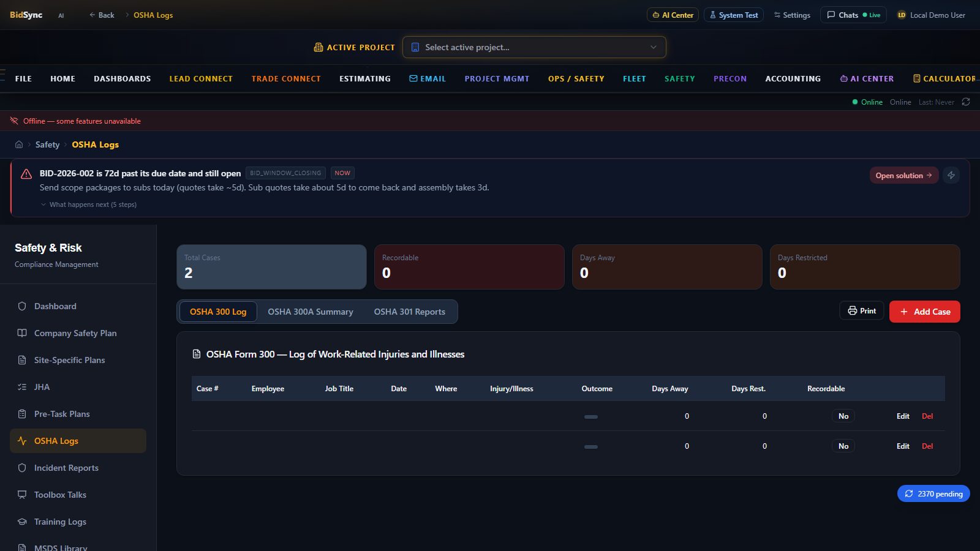The width and height of the screenshot is (980, 551).
Task: Click the Company Safety Plan book icon
Action: coord(22,333)
